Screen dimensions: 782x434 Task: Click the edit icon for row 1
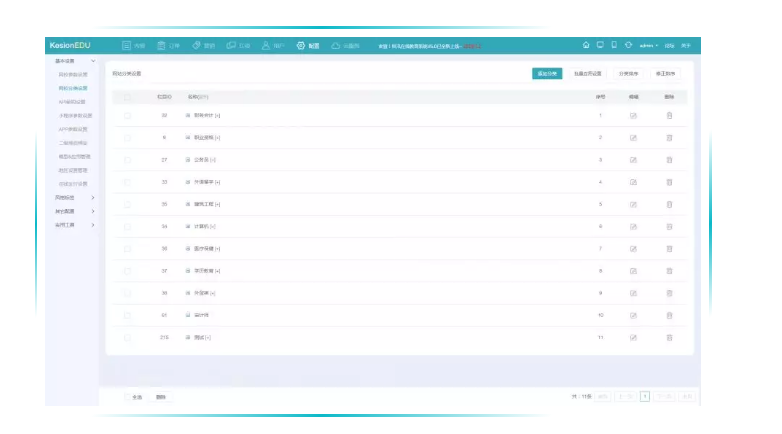633,116
